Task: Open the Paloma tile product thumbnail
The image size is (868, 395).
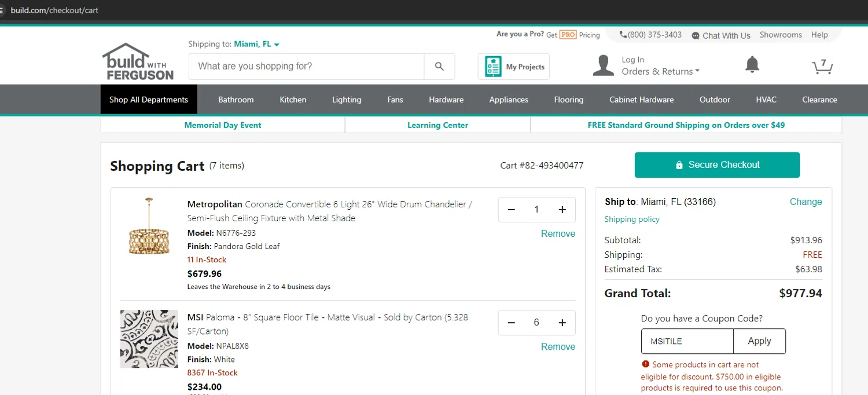Action: tap(149, 339)
